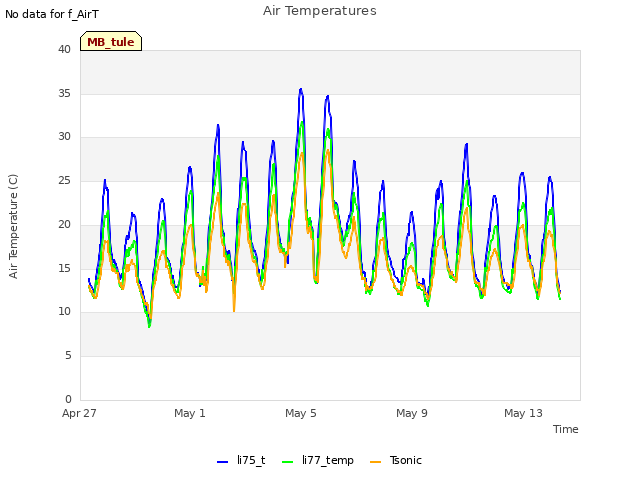Click the 40 y-axis tick label
Image resolution: width=640 pixels, height=480 pixels.
[64, 49]
